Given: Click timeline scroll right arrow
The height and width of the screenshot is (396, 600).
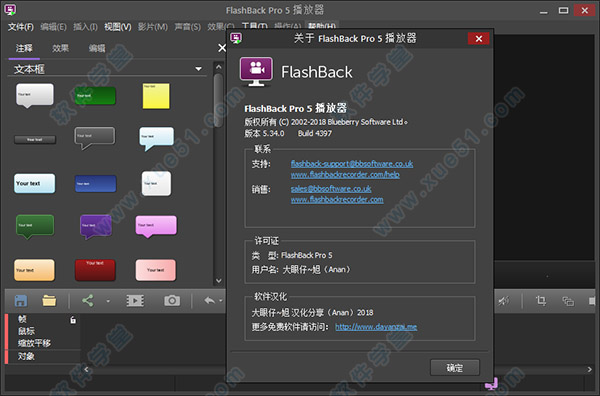Looking at the screenshot, I should pos(589,369).
